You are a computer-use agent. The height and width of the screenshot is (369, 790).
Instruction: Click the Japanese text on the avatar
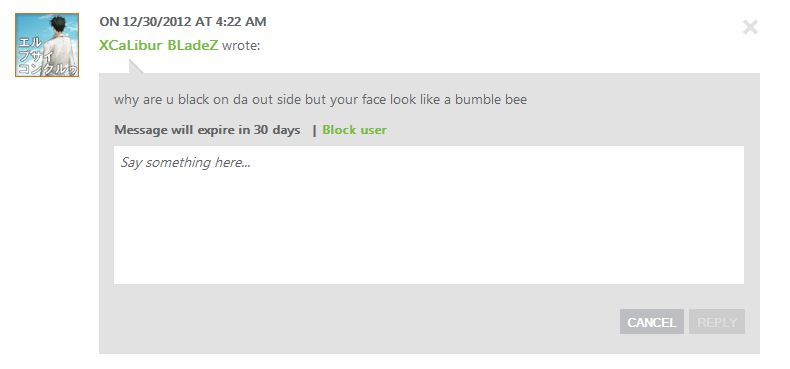click(x=47, y=56)
